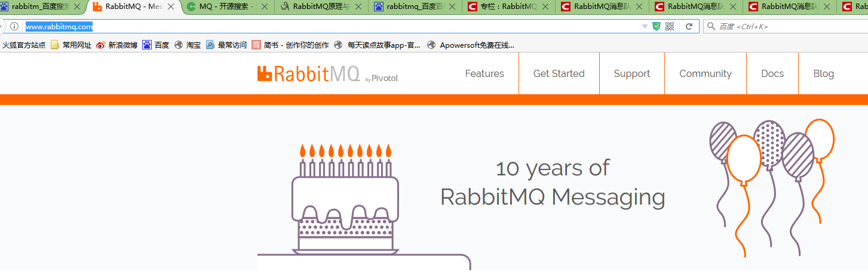Screen dimensions: 868x275
Task: Open the 淘宝 bookmark
Action: point(188,45)
